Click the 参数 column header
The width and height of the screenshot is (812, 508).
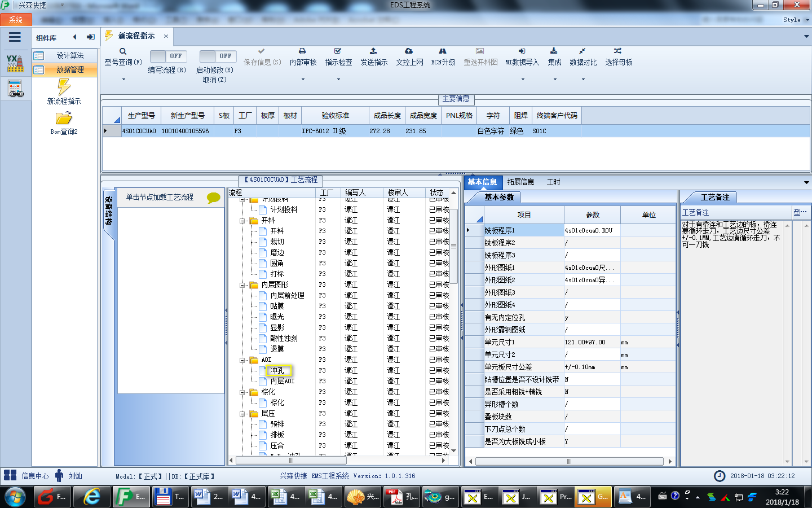[x=592, y=214]
